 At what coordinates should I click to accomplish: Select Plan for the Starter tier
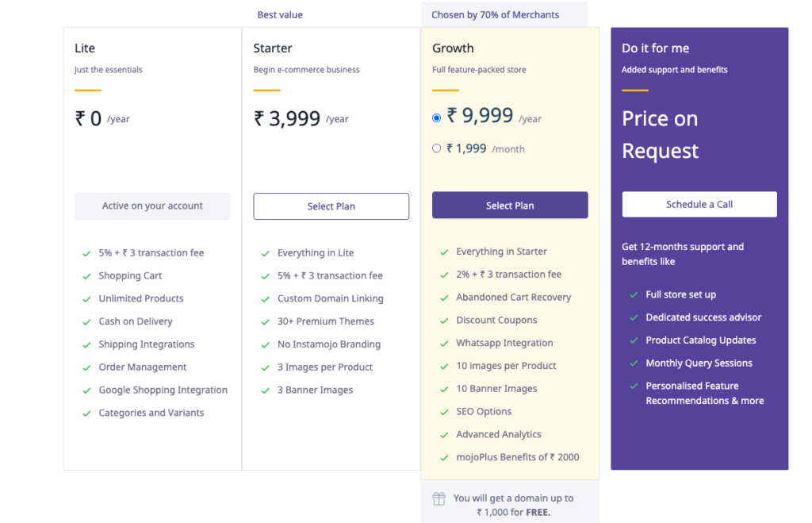(331, 206)
